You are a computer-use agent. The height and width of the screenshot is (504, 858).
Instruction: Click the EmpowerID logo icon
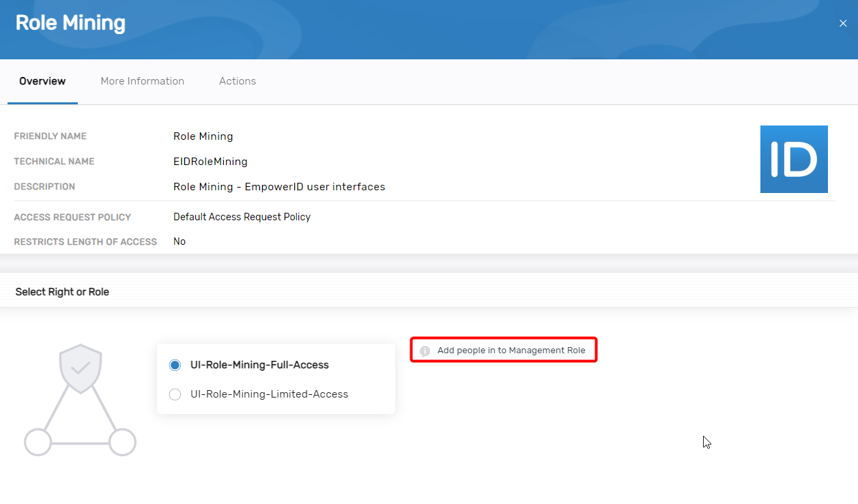coord(794,159)
